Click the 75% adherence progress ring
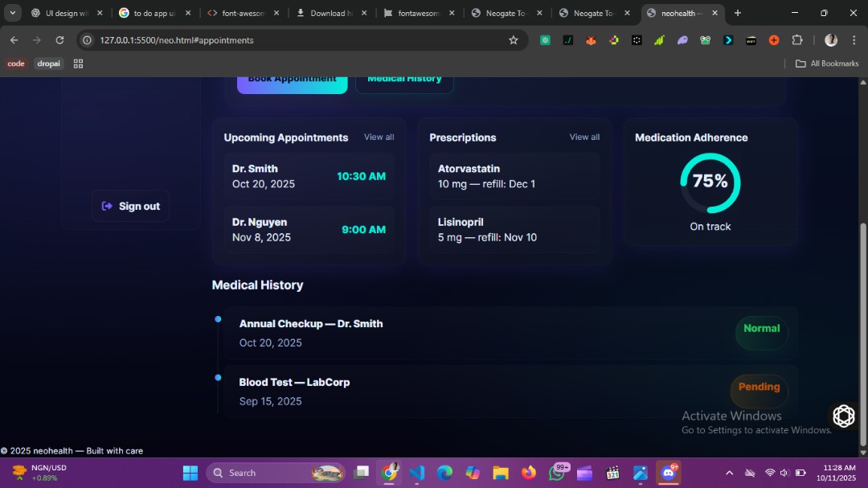Viewport: 868px width, 488px height. 710,182
